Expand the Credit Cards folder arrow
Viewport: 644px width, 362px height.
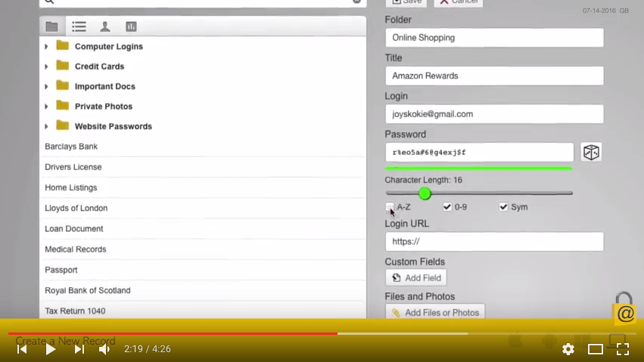pos(46,67)
